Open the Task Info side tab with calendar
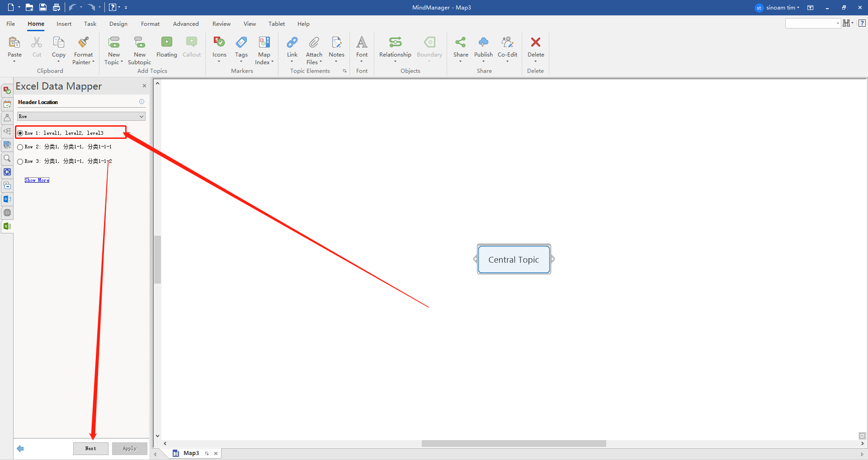This screenshot has height=460, width=868. pyautogui.click(x=7, y=104)
